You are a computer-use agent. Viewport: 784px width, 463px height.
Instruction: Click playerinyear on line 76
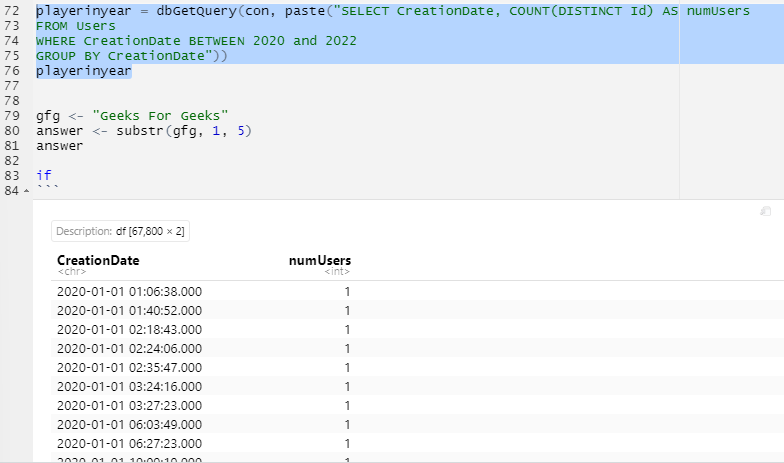pos(84,71)
